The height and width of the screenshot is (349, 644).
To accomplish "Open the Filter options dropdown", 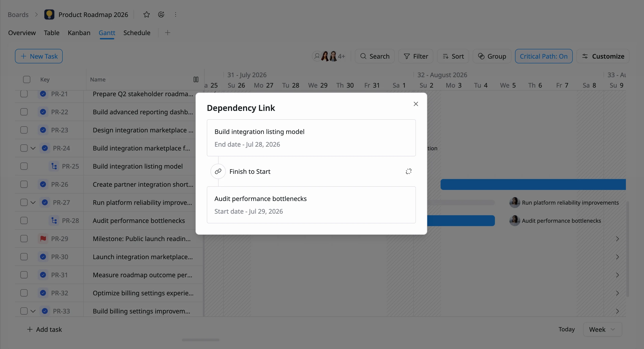I will pyautogui.click(x=415, y=56).
